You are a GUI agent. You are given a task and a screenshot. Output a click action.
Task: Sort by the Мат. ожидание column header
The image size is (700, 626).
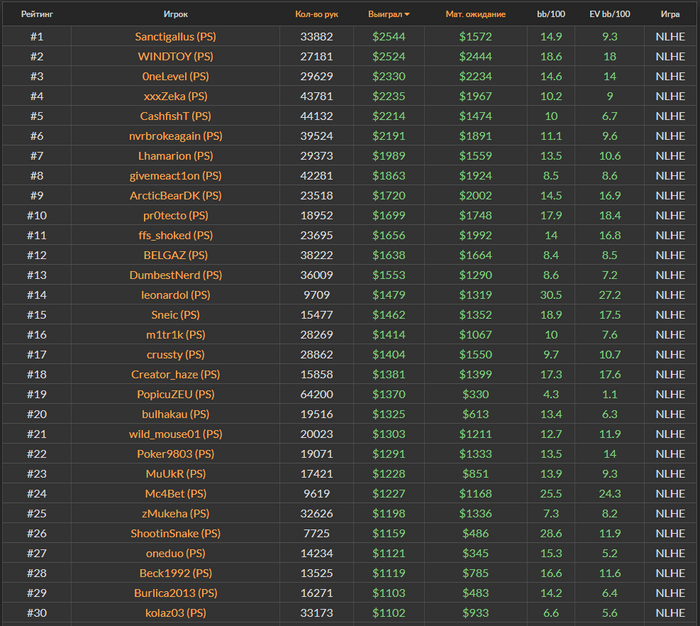(x=475, y=15)
